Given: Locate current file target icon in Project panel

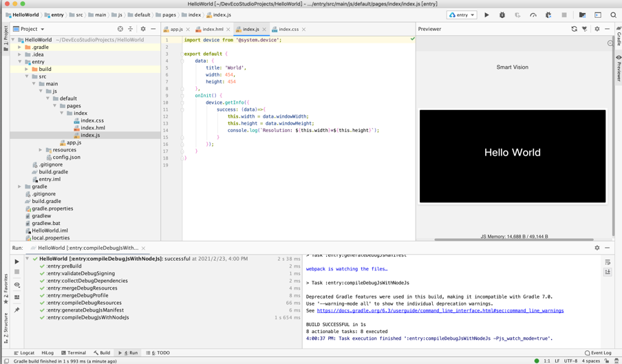Looking at the screenshot, I should click(120, 29).
